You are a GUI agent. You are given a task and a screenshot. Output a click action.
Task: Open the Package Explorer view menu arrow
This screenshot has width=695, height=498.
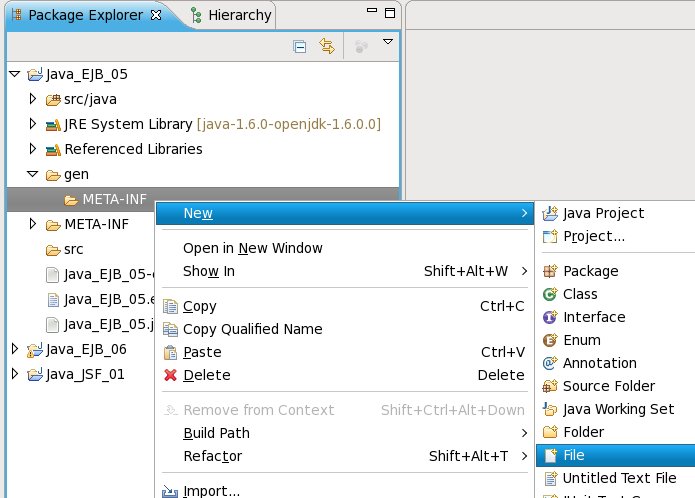(388, 43)
